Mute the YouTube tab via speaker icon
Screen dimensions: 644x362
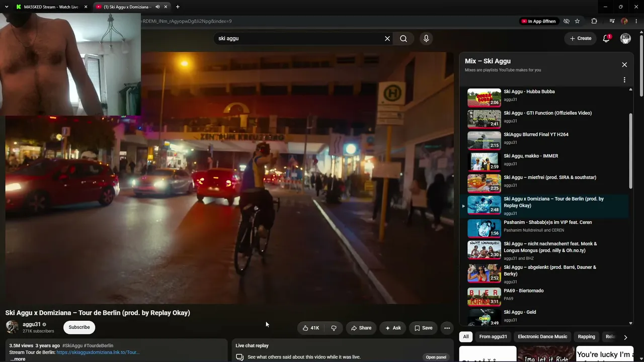click(157, 7)
